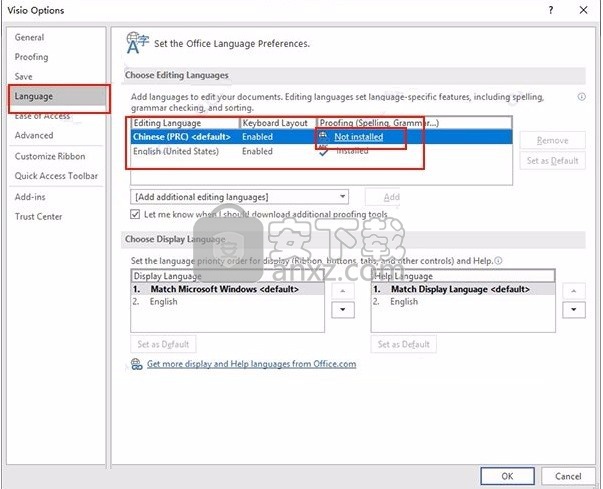The image size is (603, 489).
Task: Open Customize Ribbon settings
Action: [x=50, y=156]
